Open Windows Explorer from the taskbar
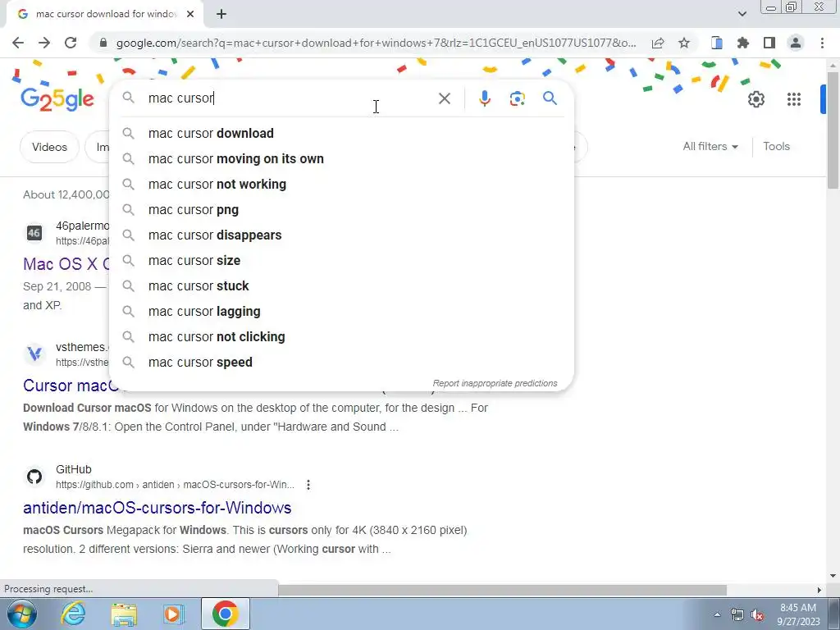 pos(124,614)
